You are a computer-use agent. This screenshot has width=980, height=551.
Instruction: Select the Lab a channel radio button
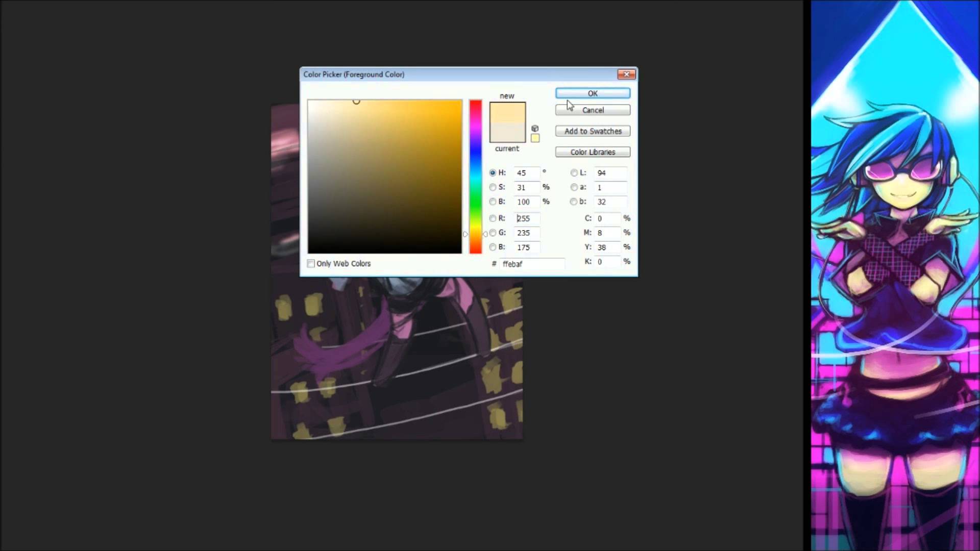point(574,187)
